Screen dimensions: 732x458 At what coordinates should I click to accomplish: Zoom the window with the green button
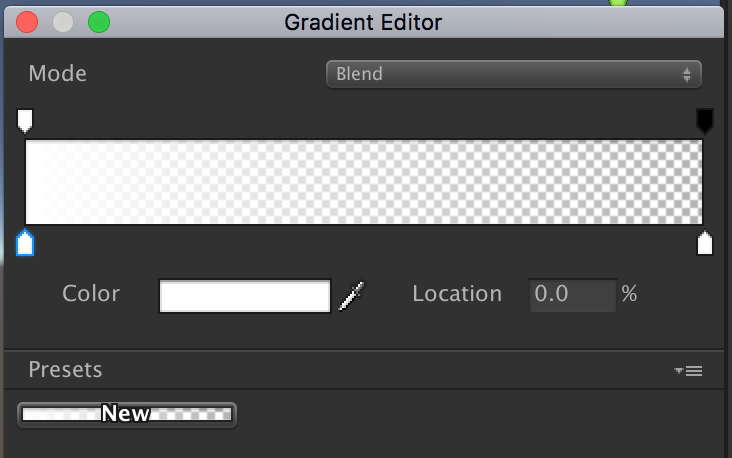point(99,22)
